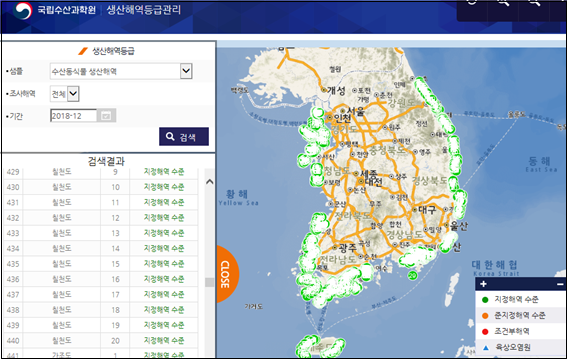Select result row 435
Screen dimensions: 567x362
click(101, 264)
